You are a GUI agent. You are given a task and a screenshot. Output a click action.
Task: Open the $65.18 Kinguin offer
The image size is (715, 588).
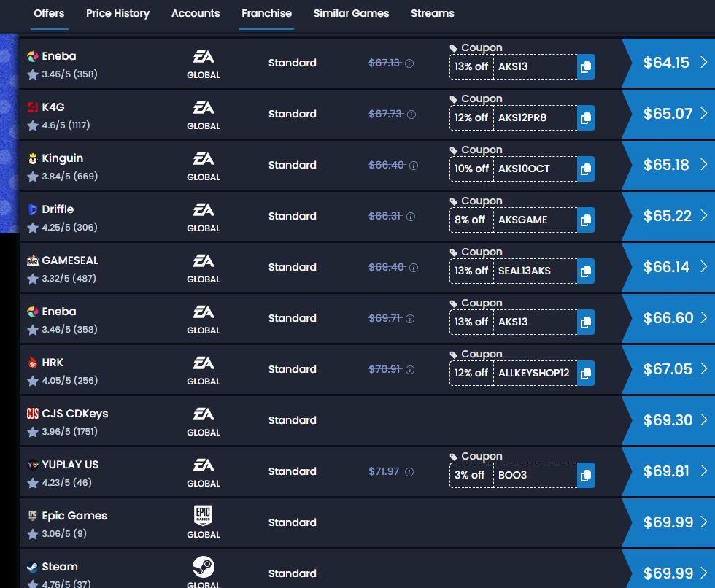click(669, 165)
